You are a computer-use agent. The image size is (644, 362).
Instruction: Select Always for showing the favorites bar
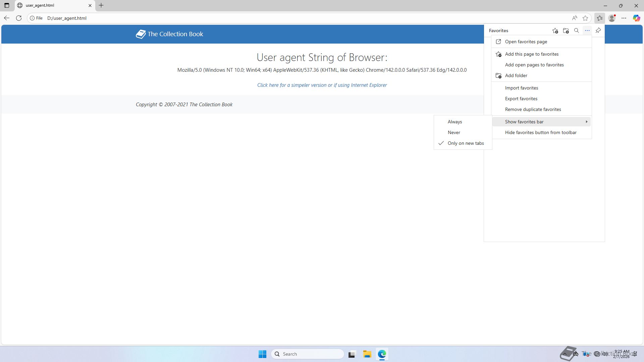tap(455, 122)
